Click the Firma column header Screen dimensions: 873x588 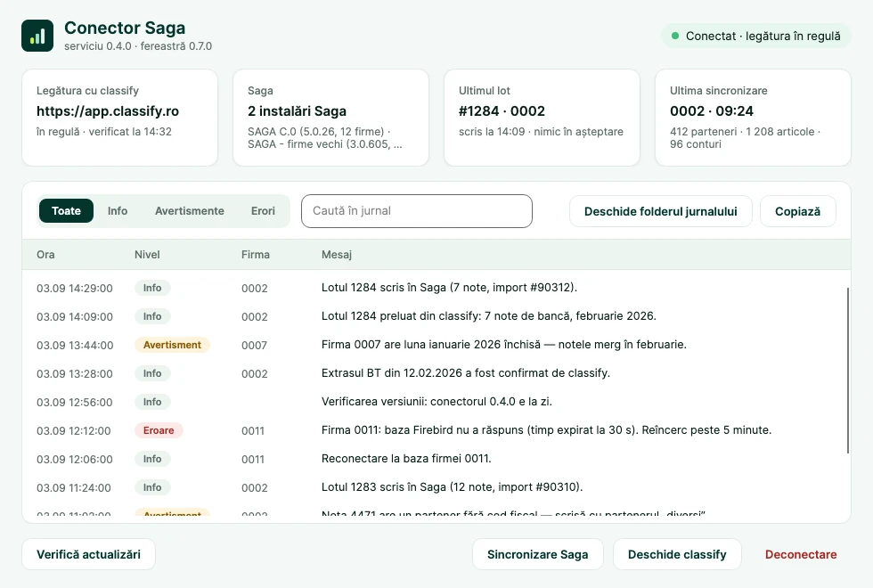(x=255, y=255)
